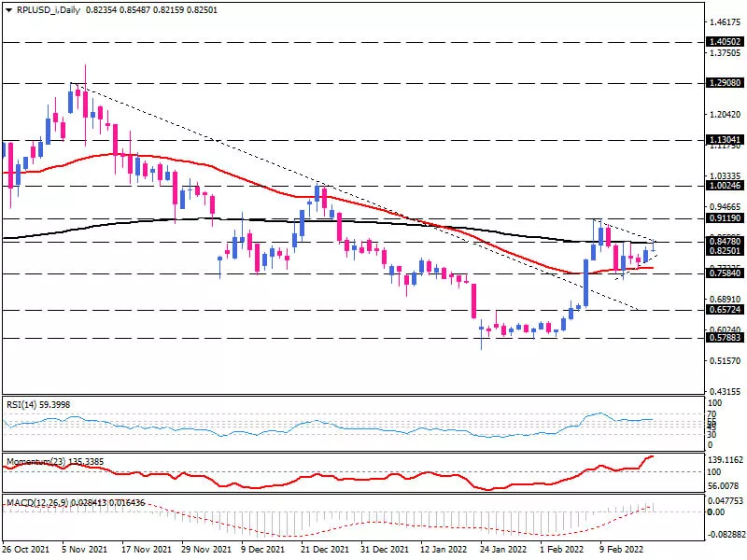
Task: Click the open price value 0.82354
Action: (x=102, y=10)
